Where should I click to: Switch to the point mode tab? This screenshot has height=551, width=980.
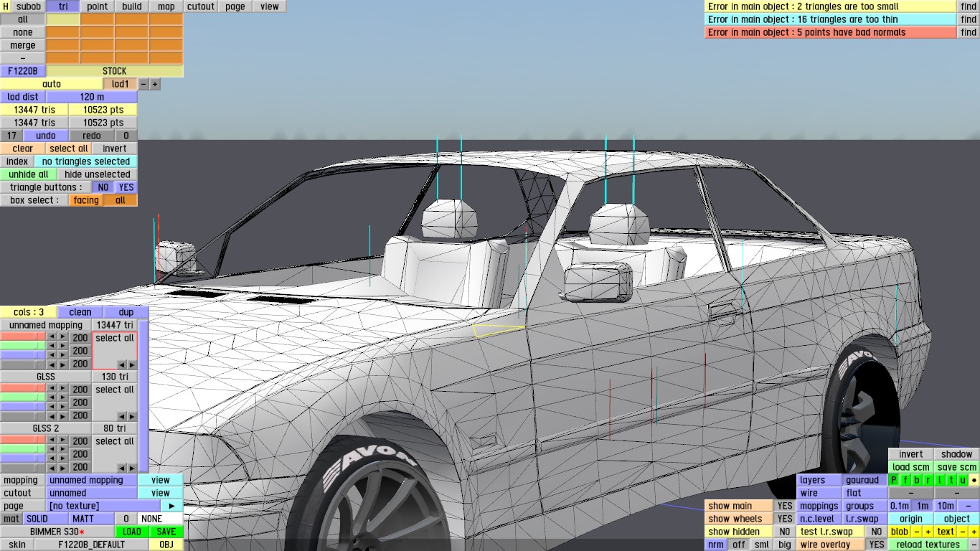(x=98, y=6)
